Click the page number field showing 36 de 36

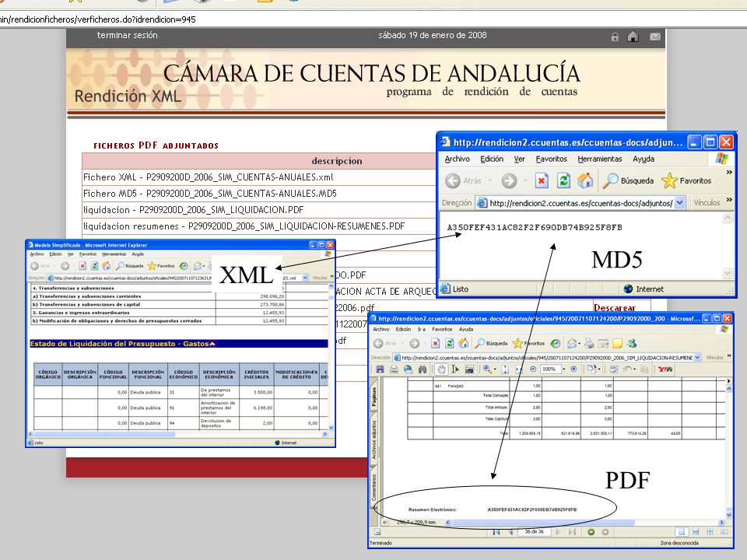click(x=534, y=531)
